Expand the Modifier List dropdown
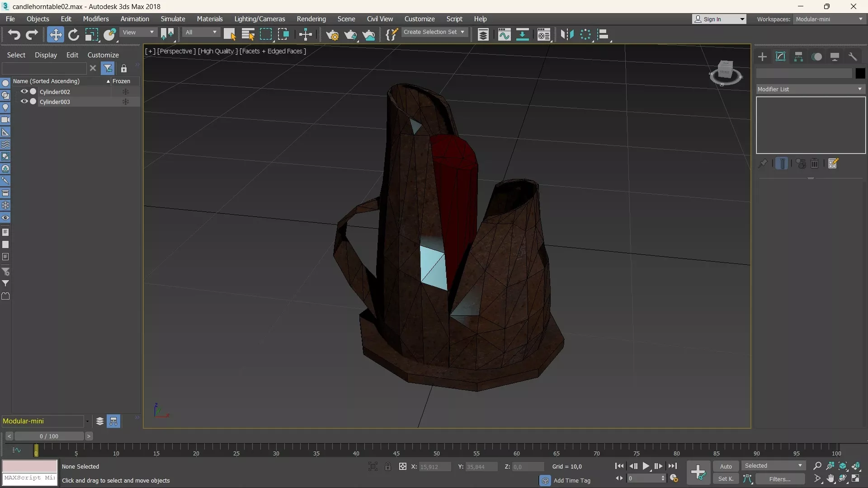The width and height of the screenshot is (868, 488). 811,89
